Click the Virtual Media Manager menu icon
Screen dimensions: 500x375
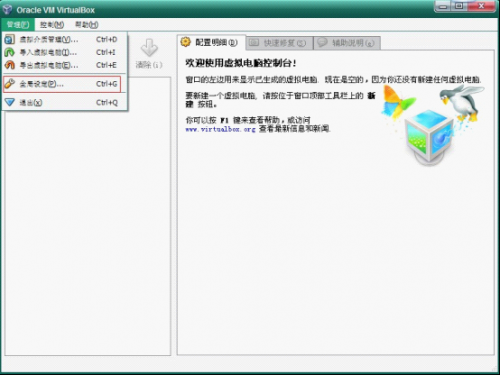point(9,39)
